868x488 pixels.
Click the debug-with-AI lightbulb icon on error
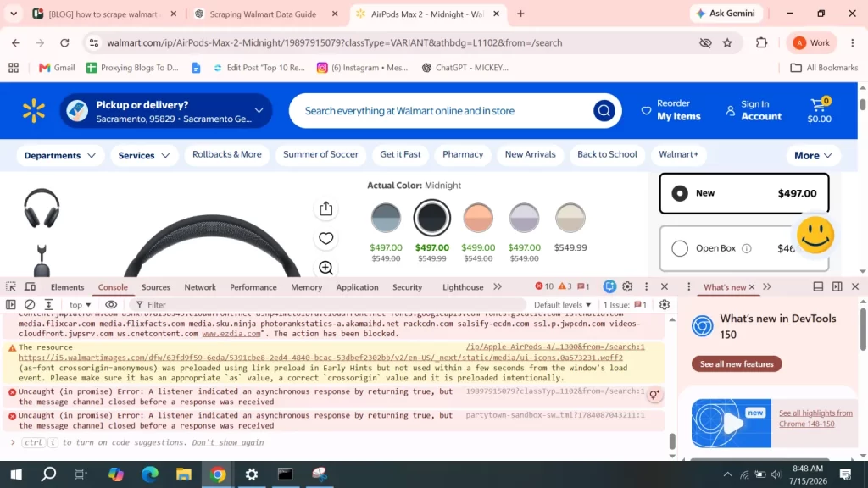(x=654, y=395)
